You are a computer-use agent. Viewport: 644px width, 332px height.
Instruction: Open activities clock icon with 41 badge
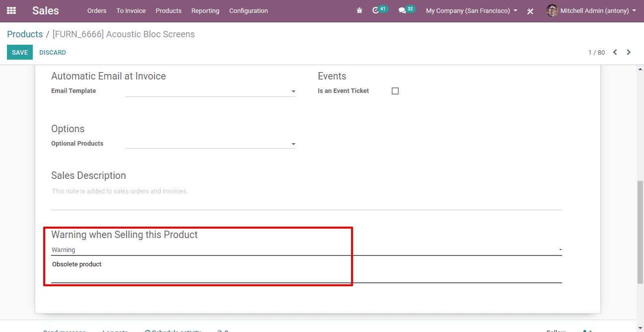[379, 10]
